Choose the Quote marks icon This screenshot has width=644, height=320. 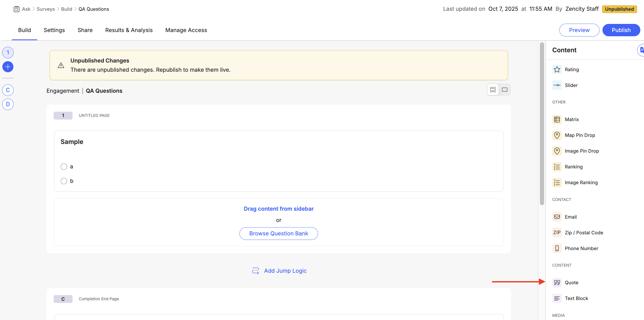(x=557, y=282)
